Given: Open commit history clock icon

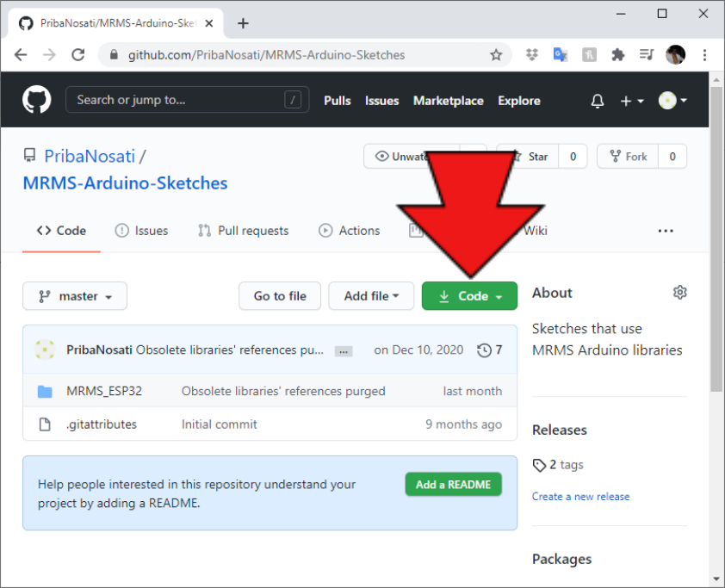Looking at the screenshot, I should pos(485,350).
